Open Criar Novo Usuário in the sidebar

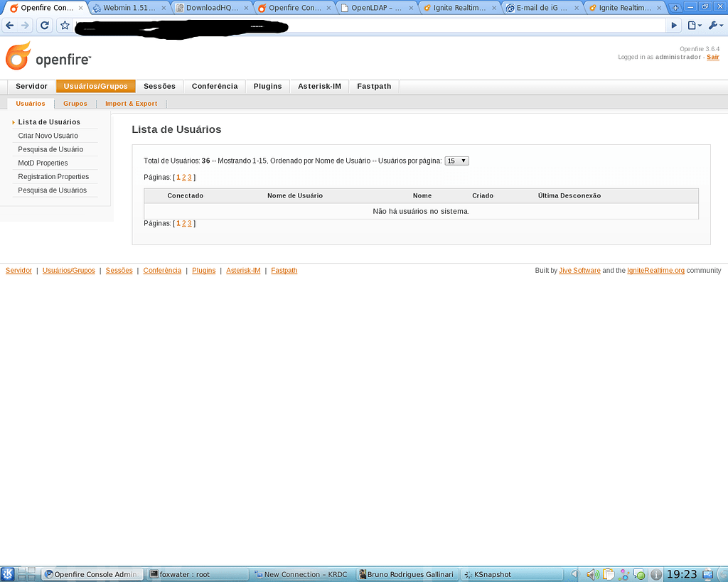48,136
